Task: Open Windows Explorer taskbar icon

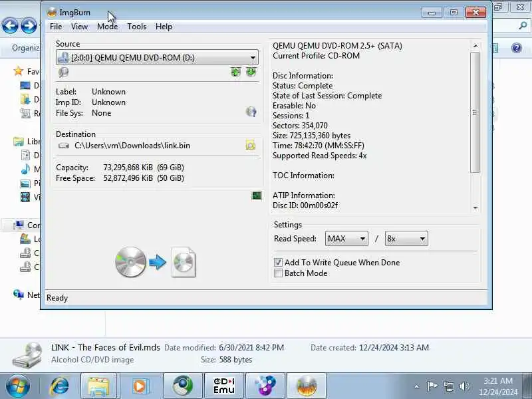Action: (x=98, y=386)
